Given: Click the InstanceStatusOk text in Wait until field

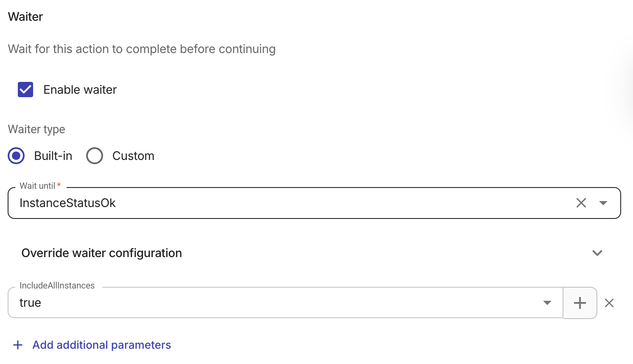Looking at the screenshot, I should (68, 203).
